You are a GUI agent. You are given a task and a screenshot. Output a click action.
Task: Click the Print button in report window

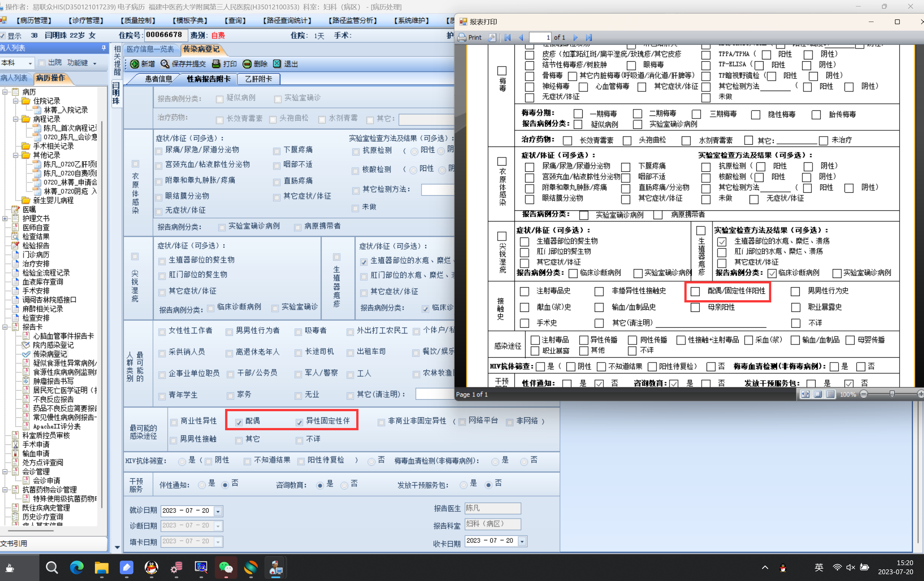click(x=470, y=37)
